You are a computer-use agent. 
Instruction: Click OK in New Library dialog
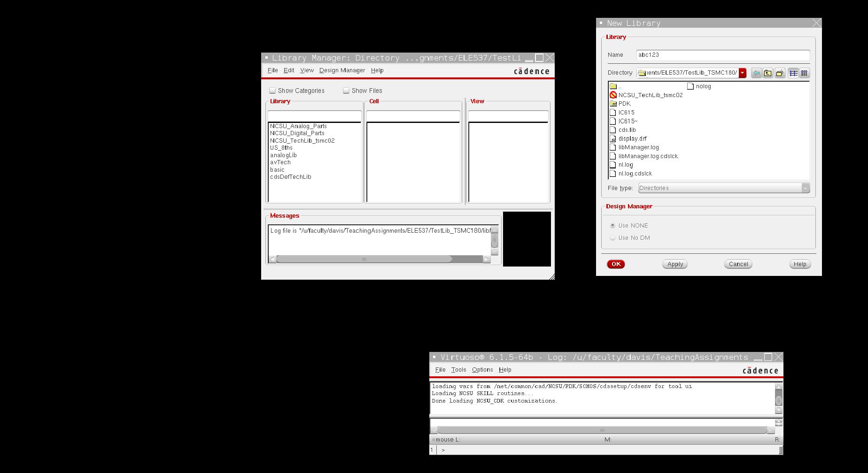616,264
